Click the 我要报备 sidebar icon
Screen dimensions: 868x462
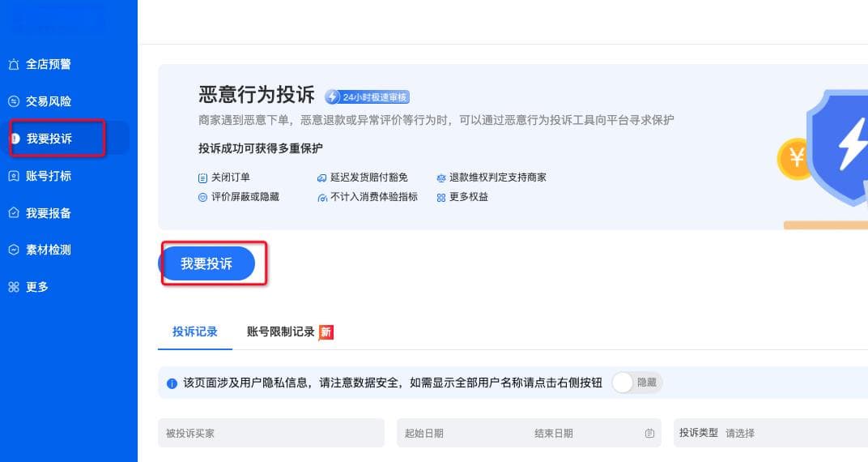pos(14,212)
